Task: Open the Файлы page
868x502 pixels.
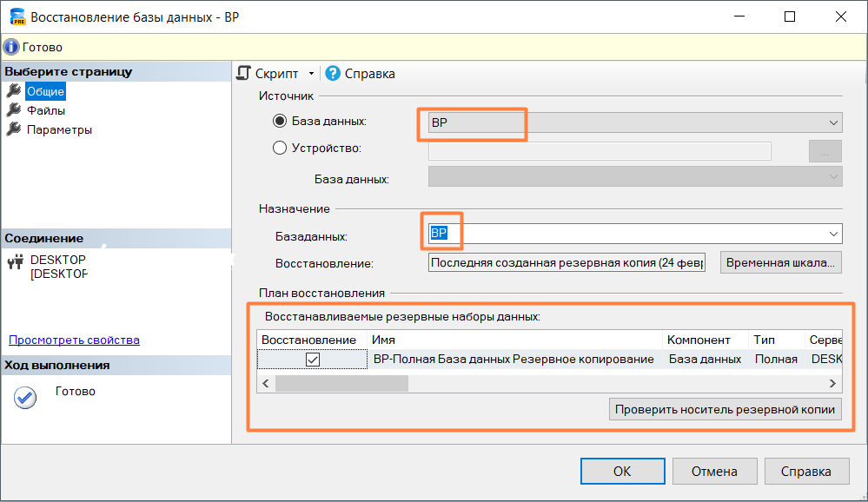Action: pyautogui.click(x=46, y=110)
